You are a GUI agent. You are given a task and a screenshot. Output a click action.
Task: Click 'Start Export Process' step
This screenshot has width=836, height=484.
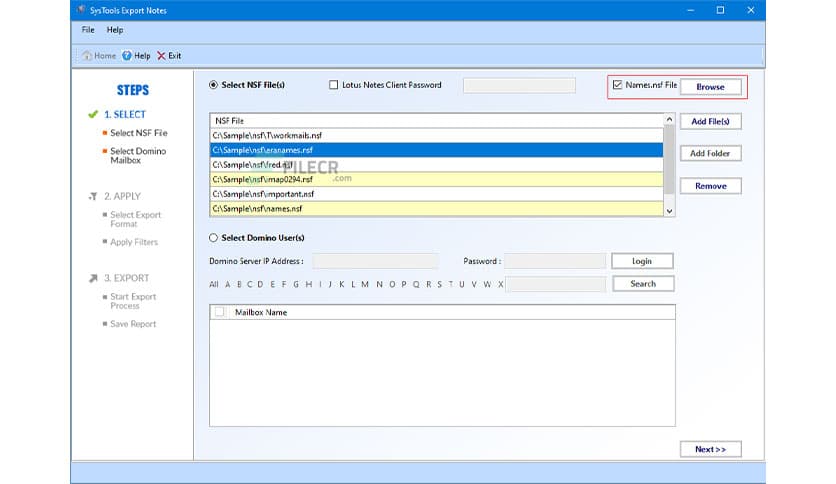tap(133, 301)
